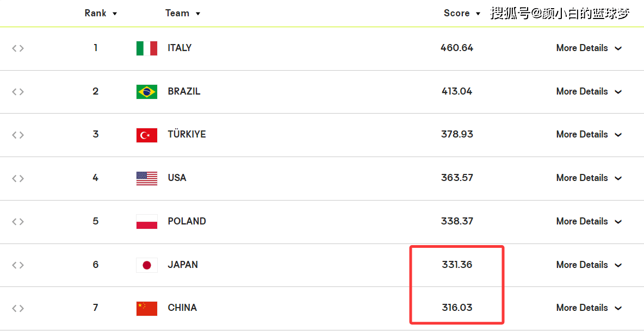Sort the table by Rank column

tap(101, 13)
